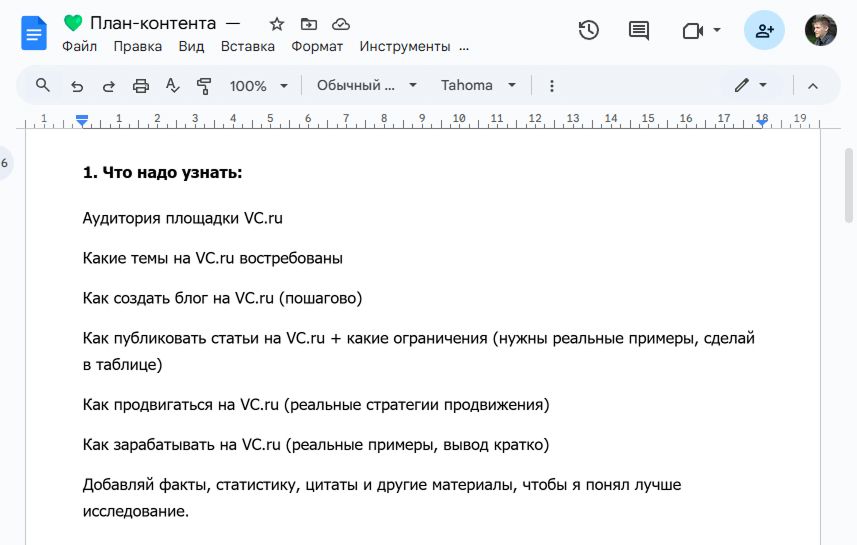The image size is (857, 545).
Task: Open video call options dropdown arrow
Action: pos(717,30)
